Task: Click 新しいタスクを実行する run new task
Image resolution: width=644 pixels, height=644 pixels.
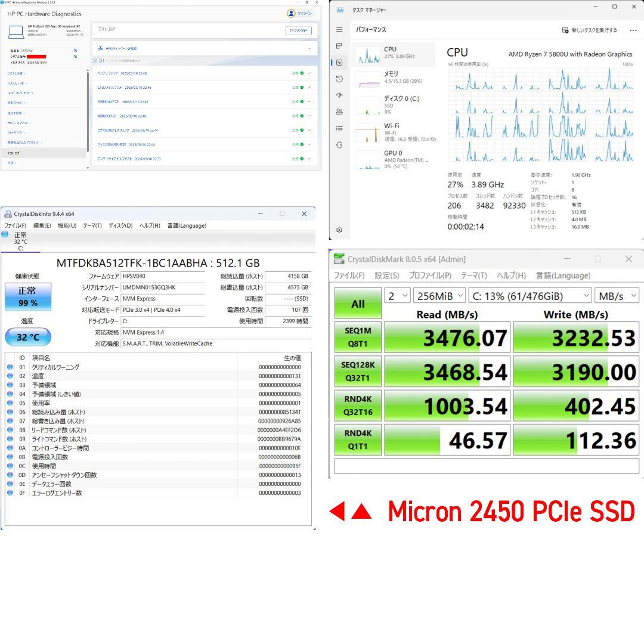Action: point(589,30)
